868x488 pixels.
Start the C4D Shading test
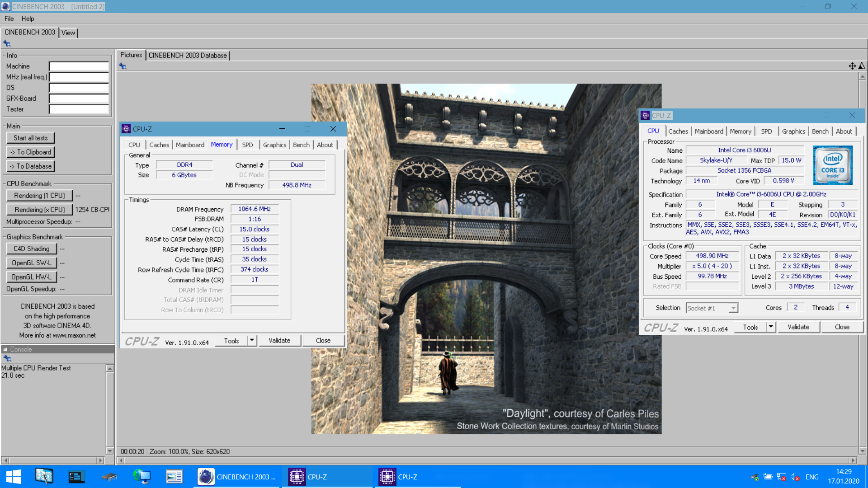point(32,249)
